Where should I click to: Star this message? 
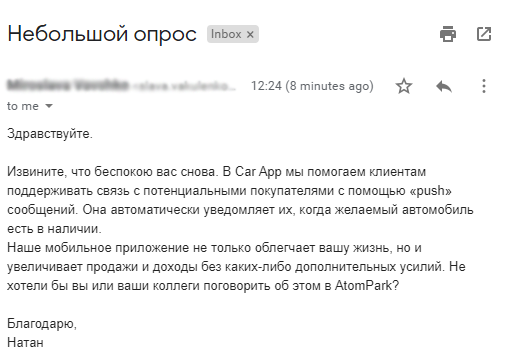pyautogui.click(x=404, y=86)
